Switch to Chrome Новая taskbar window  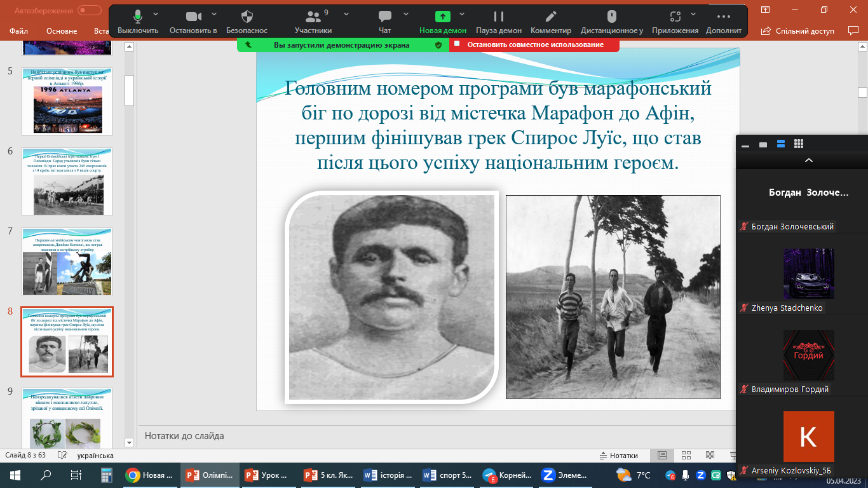(150, 475)
